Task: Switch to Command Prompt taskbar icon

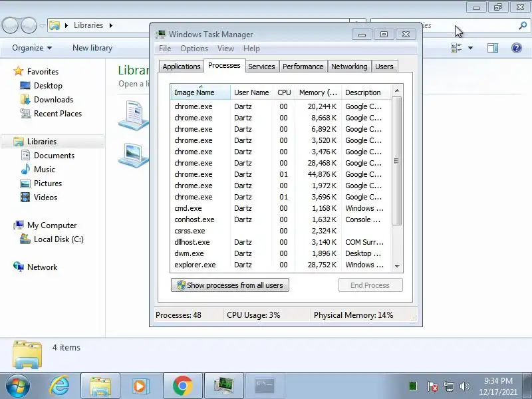Action: (x=265, y=386)
